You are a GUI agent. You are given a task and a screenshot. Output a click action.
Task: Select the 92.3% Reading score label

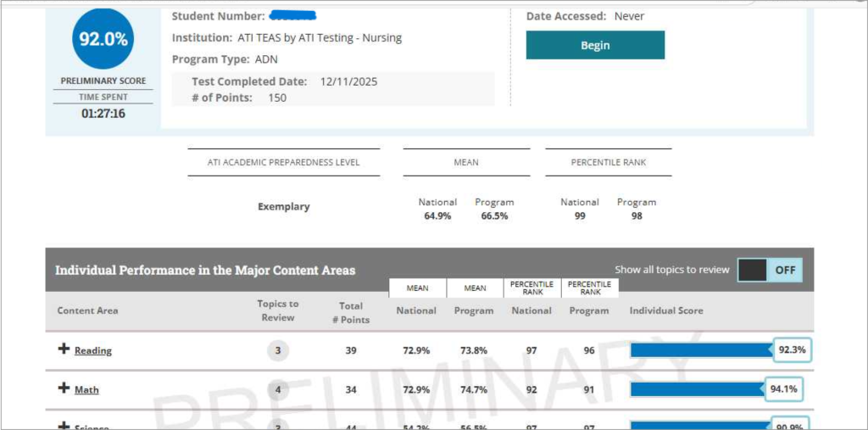pyautogui.click(x=793, y=350)
